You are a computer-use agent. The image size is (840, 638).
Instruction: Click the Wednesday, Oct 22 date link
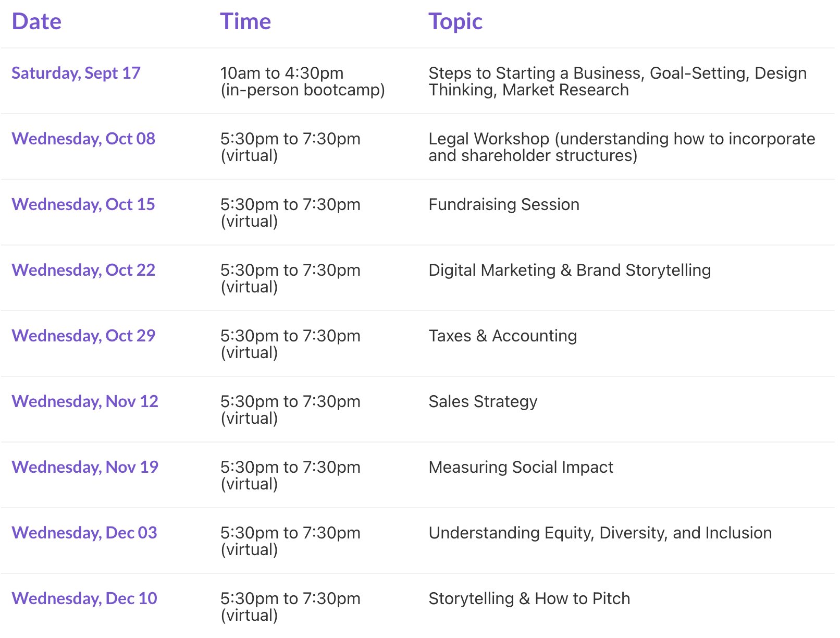(x=83, y=270)
